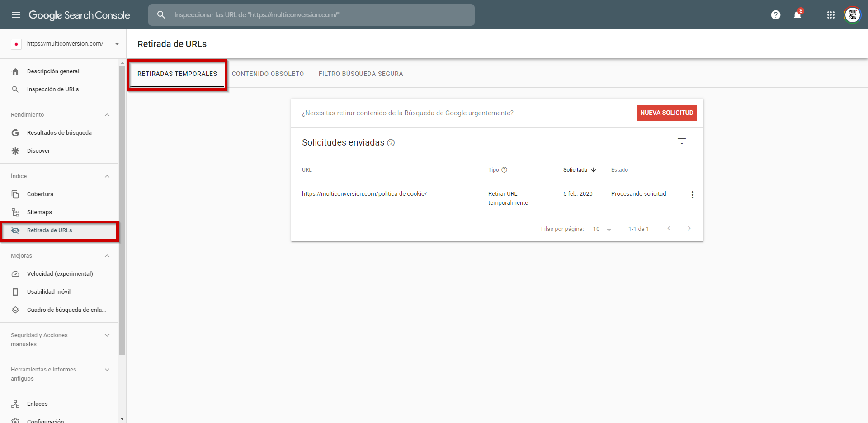Expand Herramientas e informes antiguos section
The image size is (868, 423).
tap(107, 370)
